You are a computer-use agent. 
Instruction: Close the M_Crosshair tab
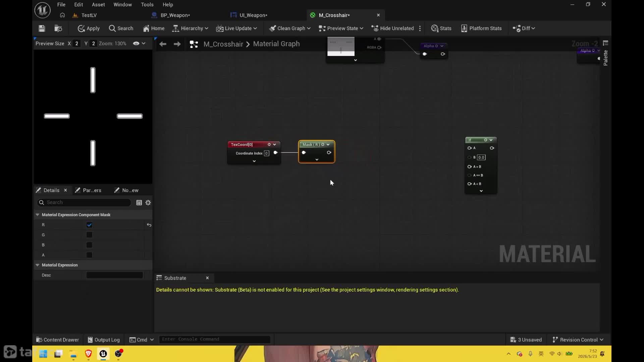pyautogui.click(x=378, y=15)
